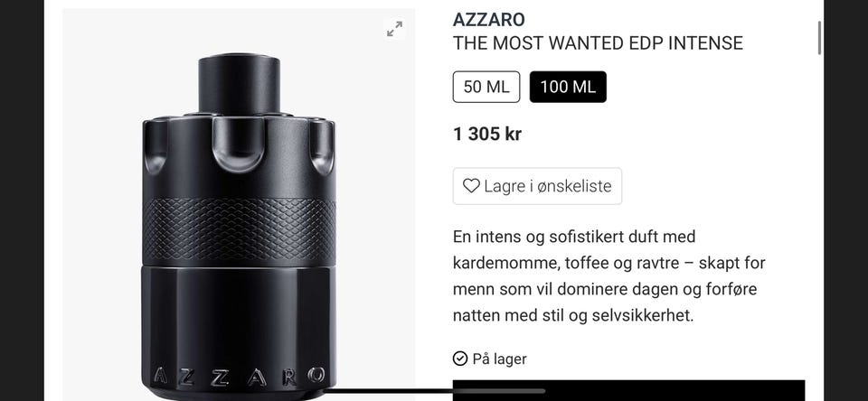Select the 100 ML size option

click(x=568, y=87)
